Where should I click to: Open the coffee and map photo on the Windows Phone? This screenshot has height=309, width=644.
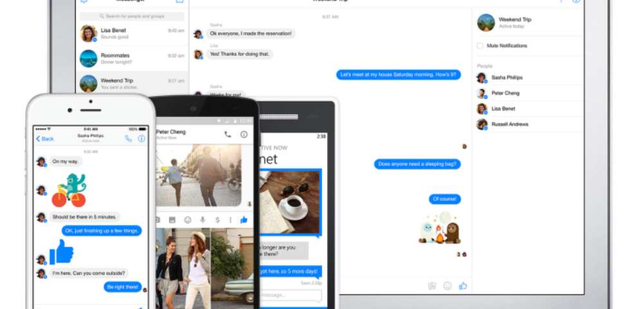pyautogui.click(x=289, y=203)
